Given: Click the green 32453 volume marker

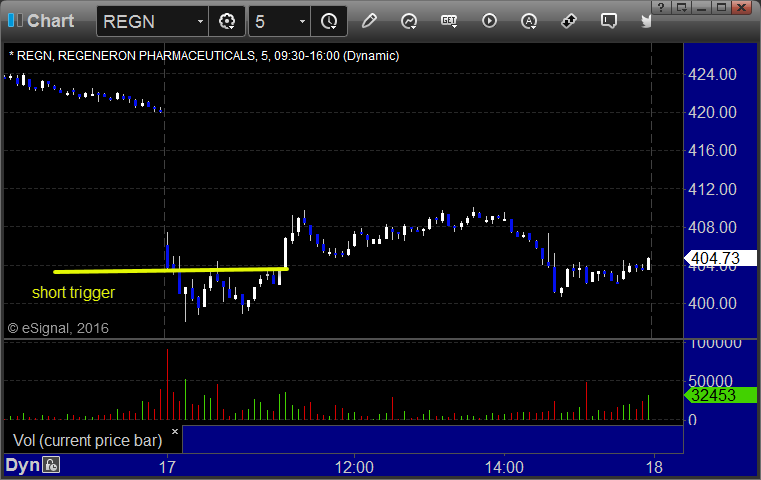Looking at the screenshot, I should point(720,395).
